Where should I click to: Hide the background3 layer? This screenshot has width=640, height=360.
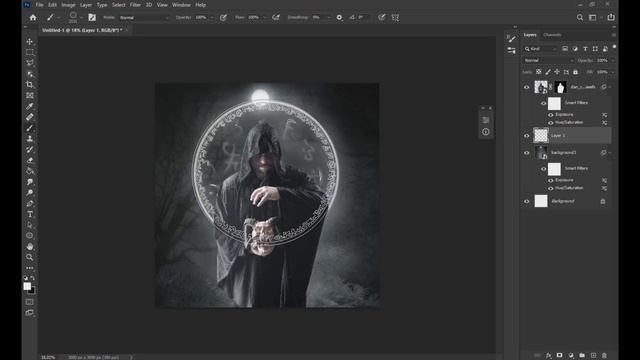tap(527, 153)
